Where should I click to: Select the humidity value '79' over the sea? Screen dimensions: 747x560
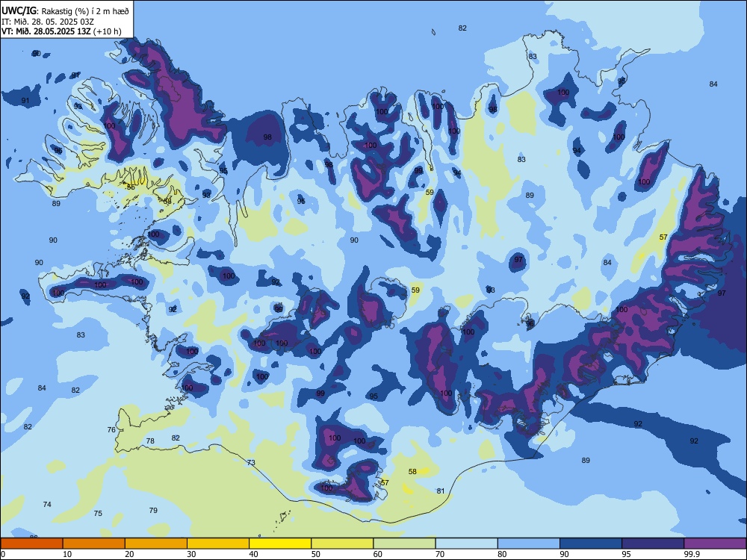pyautogui.click(x=153, y=511)
